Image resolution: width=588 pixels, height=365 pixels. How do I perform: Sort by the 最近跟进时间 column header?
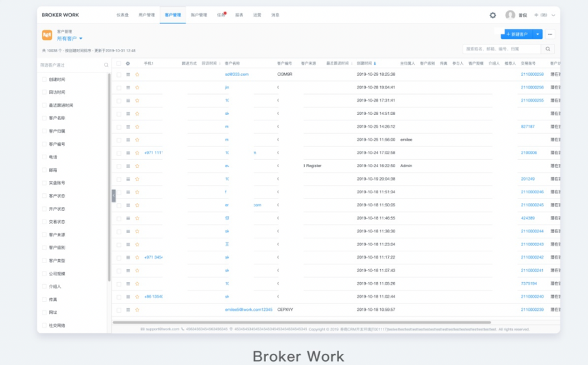click(x=339, y=63)
